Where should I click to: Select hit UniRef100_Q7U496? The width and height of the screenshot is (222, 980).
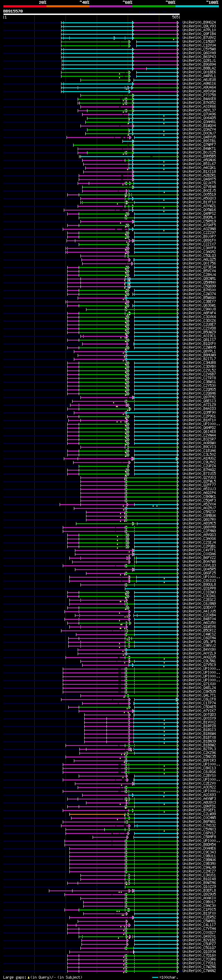coord(199,114)
